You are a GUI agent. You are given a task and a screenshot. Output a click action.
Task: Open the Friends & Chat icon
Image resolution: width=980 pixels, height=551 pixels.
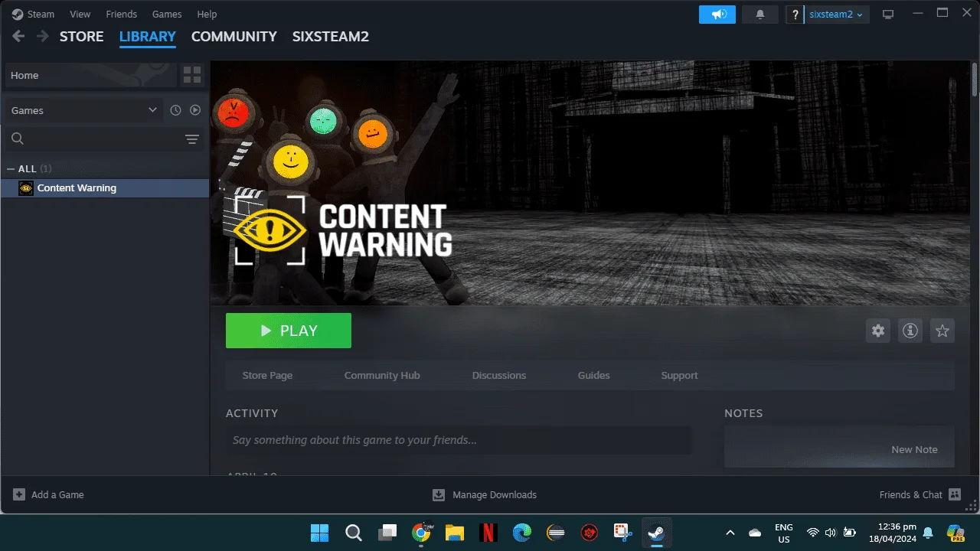tap(954, 494)
